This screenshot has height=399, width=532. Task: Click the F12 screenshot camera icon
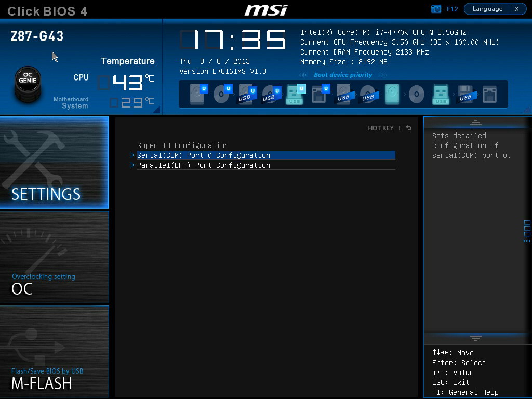[x=436, y=9]
